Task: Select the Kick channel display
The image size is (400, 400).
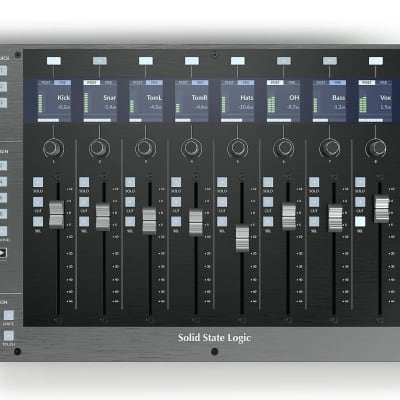Action: (x=54, y=101)
